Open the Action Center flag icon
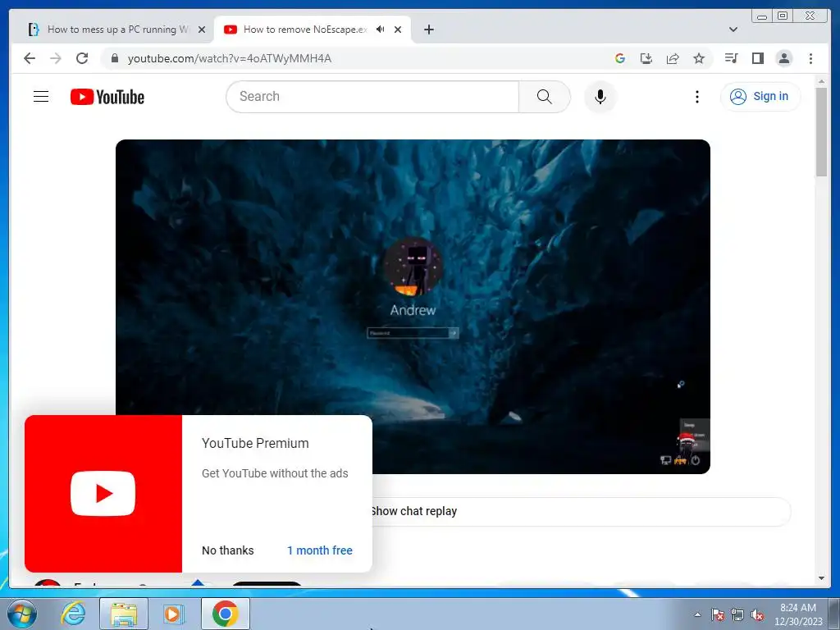 coord(717,614)
